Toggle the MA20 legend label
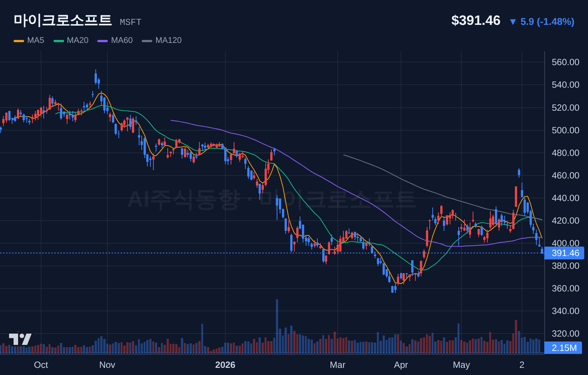 pos(78,40)
